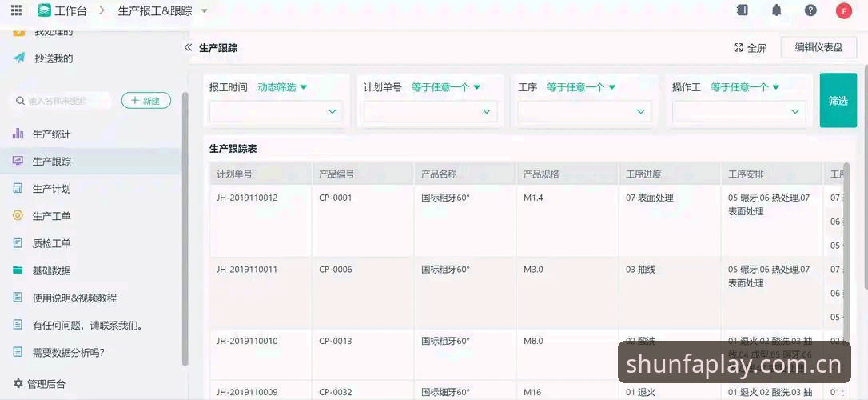Open the 动态筛选 condition dropdown for 报工时间
The image size is (868, 400).
point(282,87)
